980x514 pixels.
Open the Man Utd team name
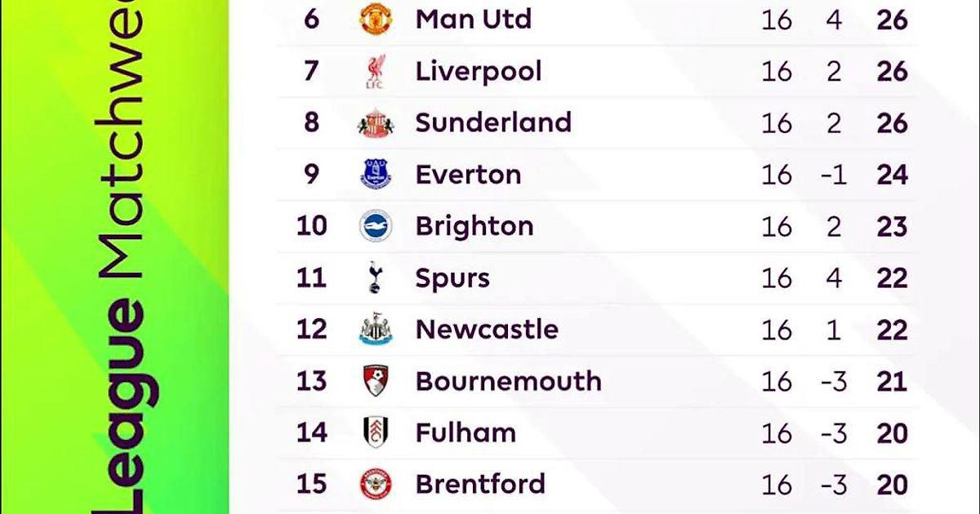[473, 20]
